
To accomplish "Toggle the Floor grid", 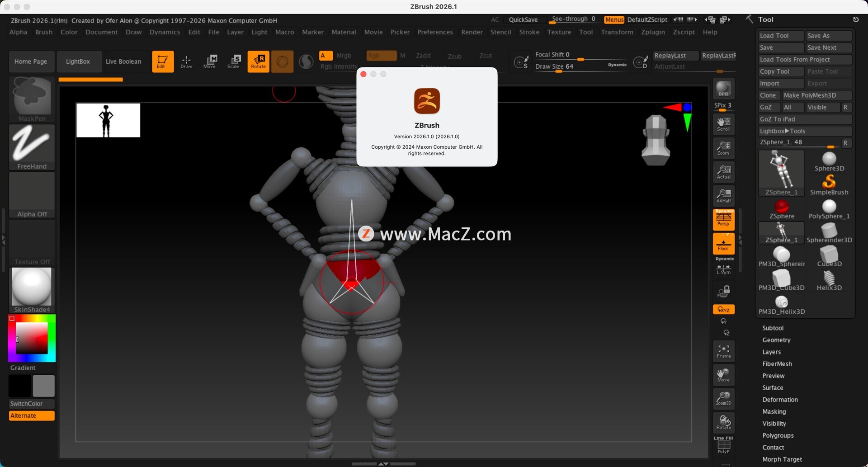I will click(x=723, y=244).
